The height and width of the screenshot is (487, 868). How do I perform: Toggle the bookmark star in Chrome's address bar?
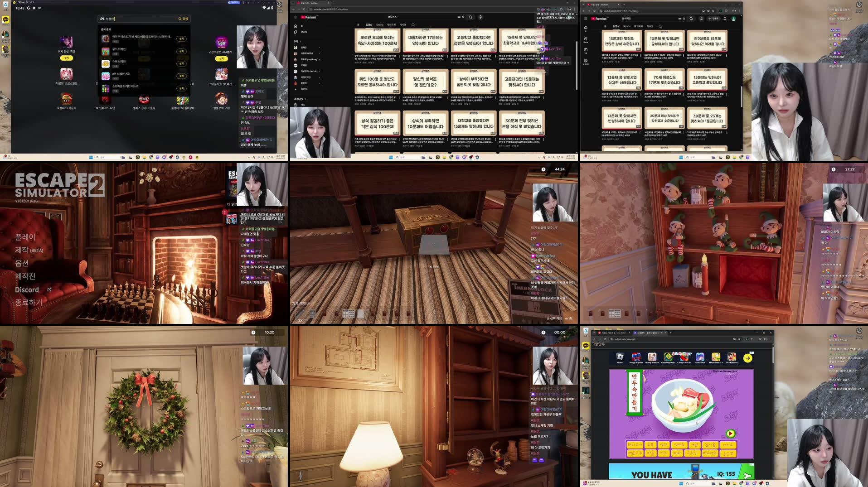click(739, 339)
